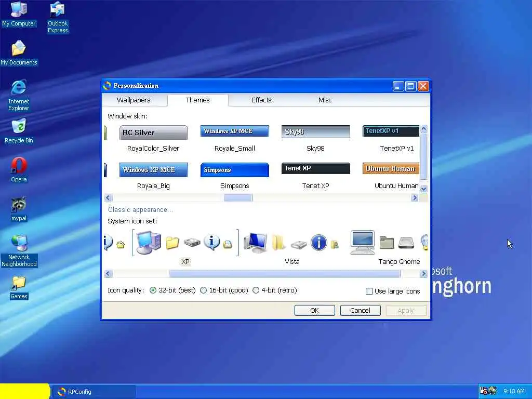532x399 pixels.
Task: Click the 9:13 AM taskbar clock
Action: pyautogui.click(x=514, y=391)
